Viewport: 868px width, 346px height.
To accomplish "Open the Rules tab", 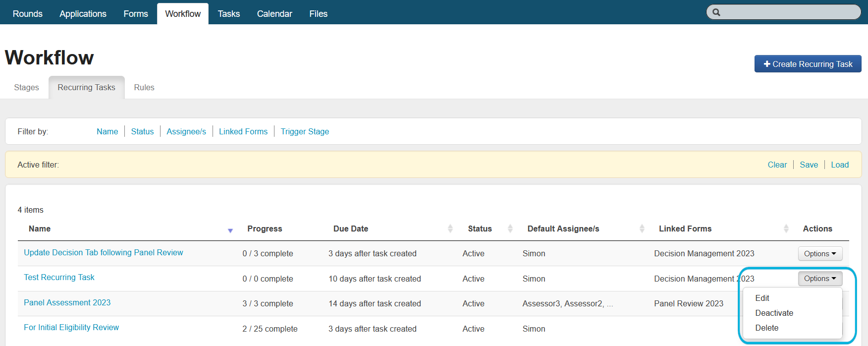I will point(144,87).
